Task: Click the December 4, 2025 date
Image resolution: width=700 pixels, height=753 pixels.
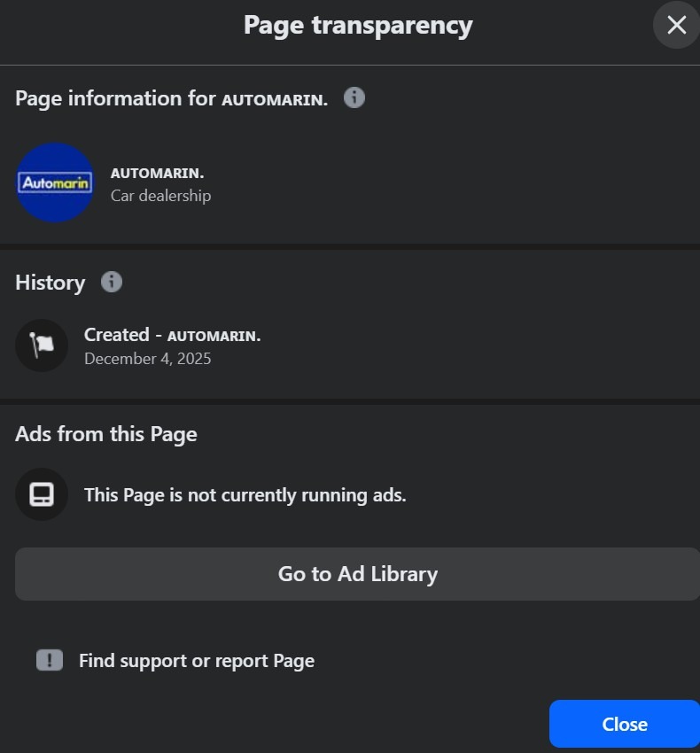Action: coord(147,359)
